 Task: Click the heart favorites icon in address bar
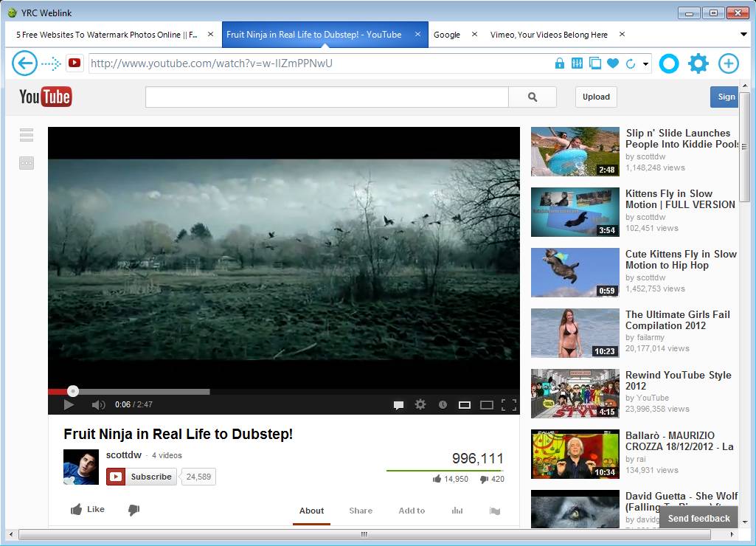pyautogui.click(x=613, y=63)
